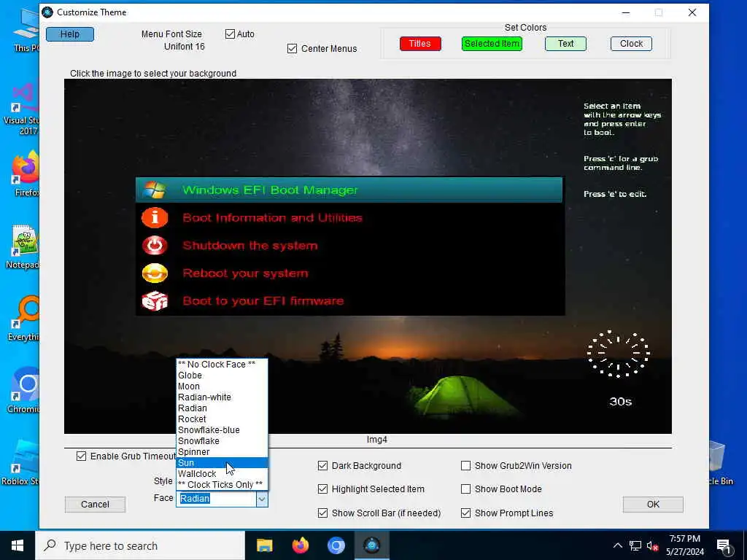
Task: Toggle Enable Grub Timeout checkbox
Action: (82, 456)
